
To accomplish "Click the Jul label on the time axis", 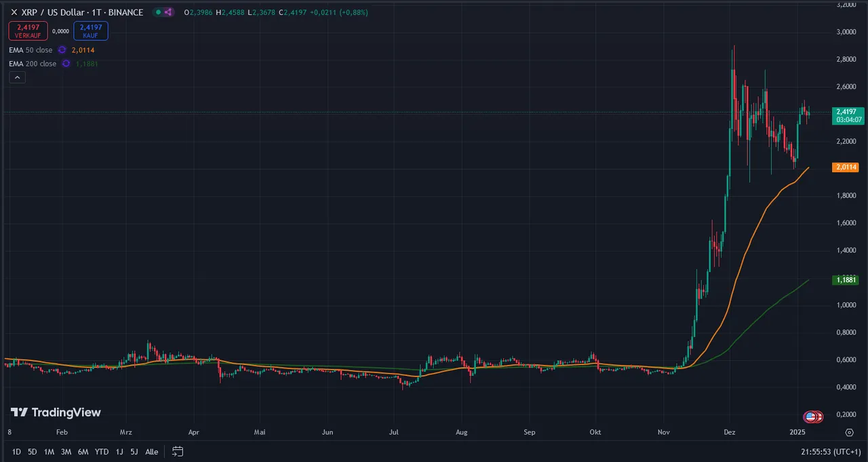I will click(395, 431).
